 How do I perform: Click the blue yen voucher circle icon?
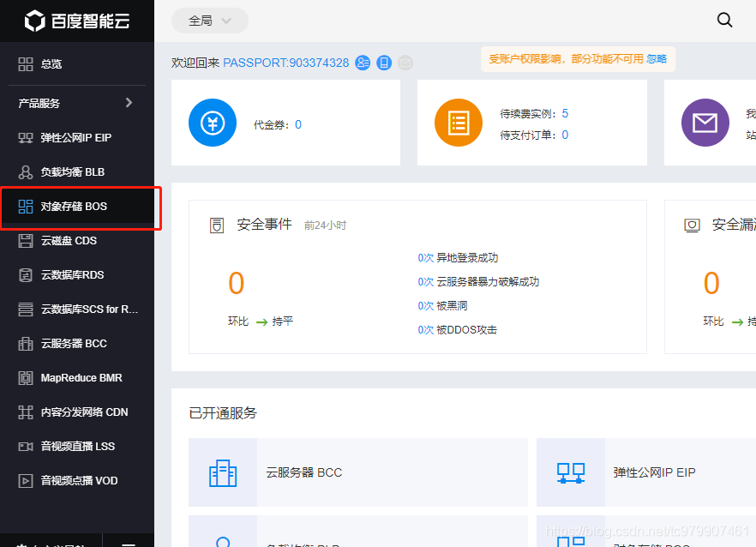click(213, 123)
